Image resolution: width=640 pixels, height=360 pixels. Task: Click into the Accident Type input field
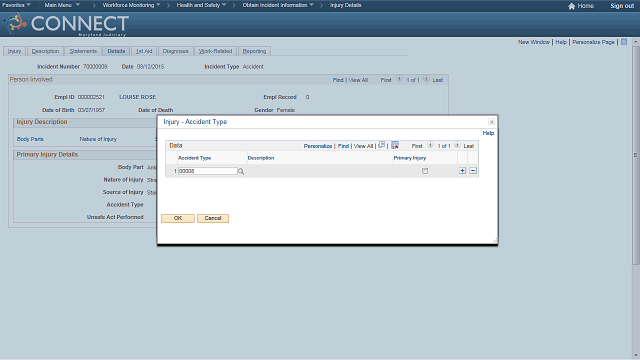click(207, 171)
